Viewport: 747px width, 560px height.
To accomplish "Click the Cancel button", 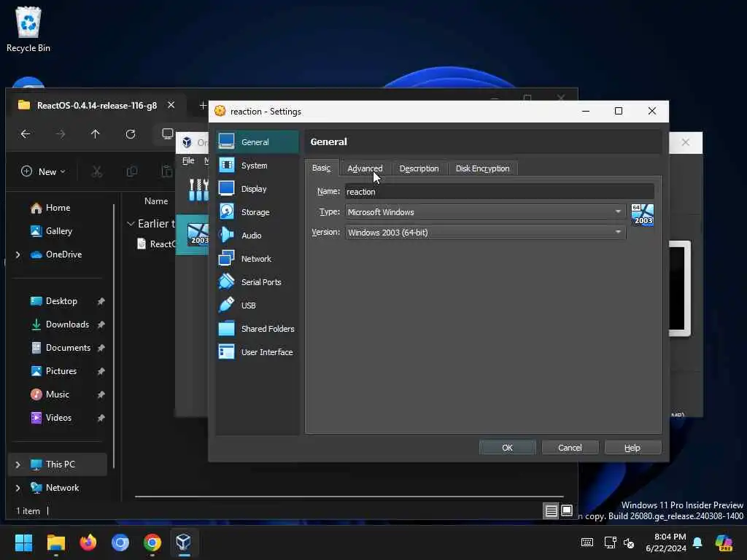I will 570,448.
